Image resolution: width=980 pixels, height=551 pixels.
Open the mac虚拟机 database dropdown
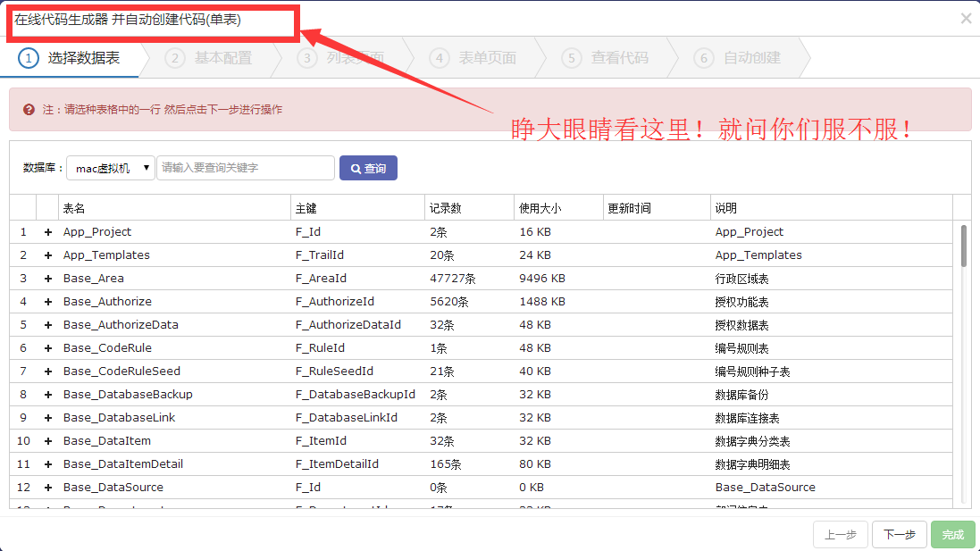tap(111, 168)
